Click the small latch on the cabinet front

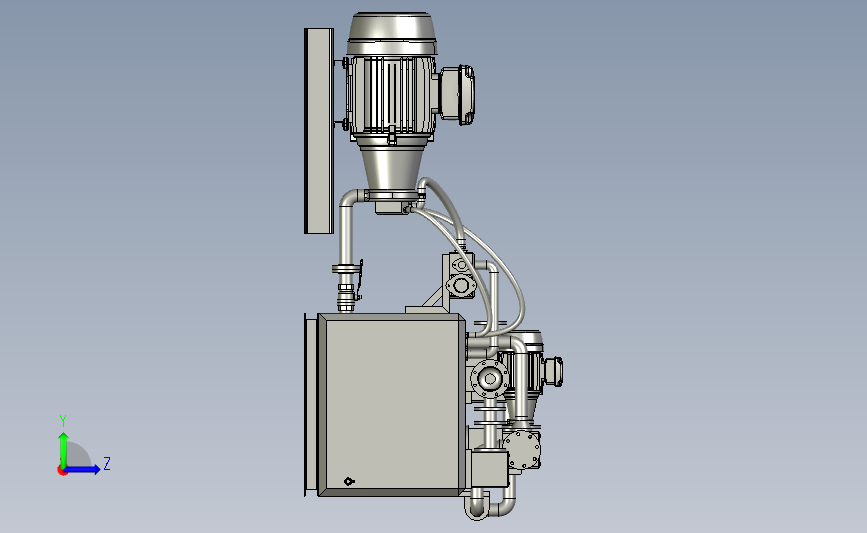coord(349,482)
